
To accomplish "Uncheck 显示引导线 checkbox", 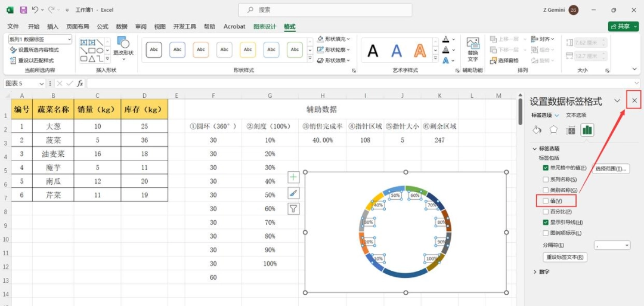I will (x=546, y=222).
